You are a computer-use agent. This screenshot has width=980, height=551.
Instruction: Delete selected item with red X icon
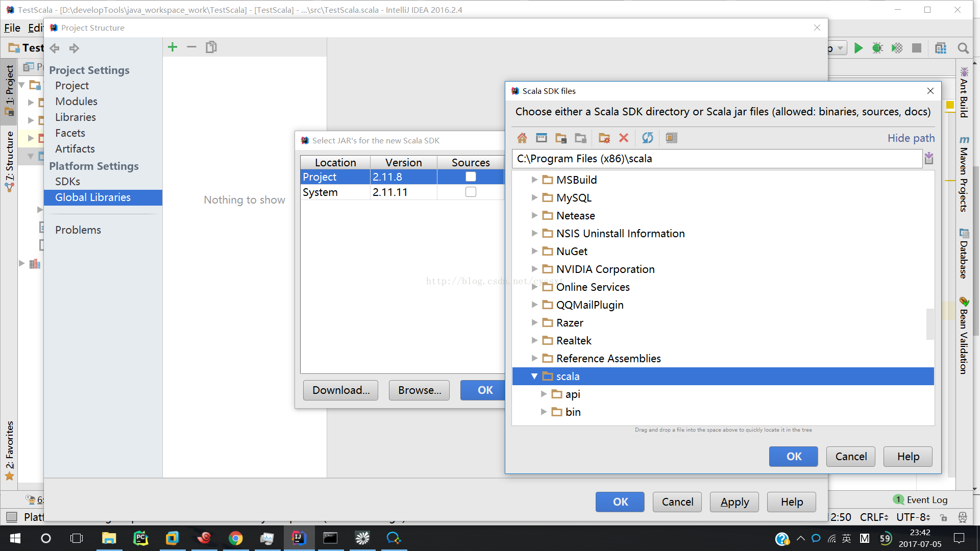[623, 138]
